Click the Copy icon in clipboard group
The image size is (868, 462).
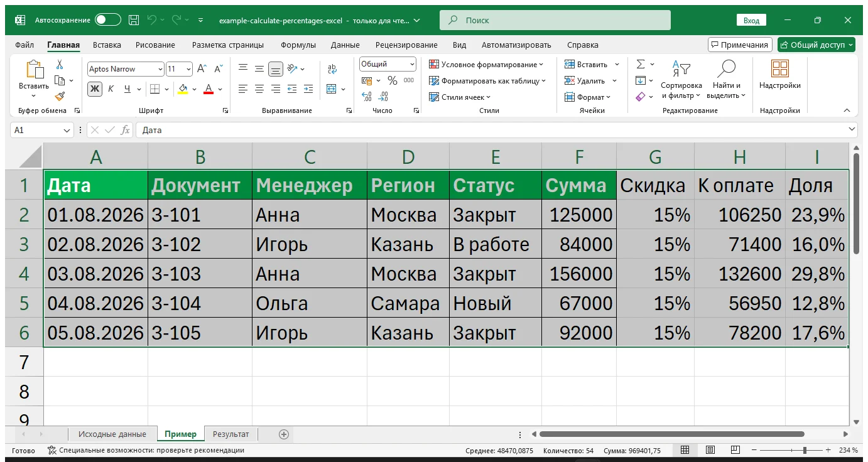(60, 80)
